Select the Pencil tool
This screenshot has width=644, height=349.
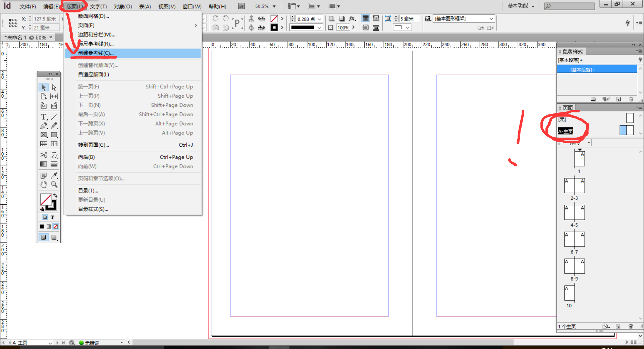coord(54,126)
